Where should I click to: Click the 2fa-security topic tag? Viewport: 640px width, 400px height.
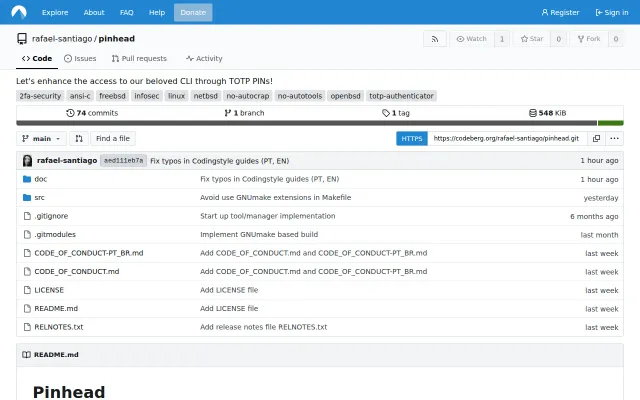tap(40, 96)
